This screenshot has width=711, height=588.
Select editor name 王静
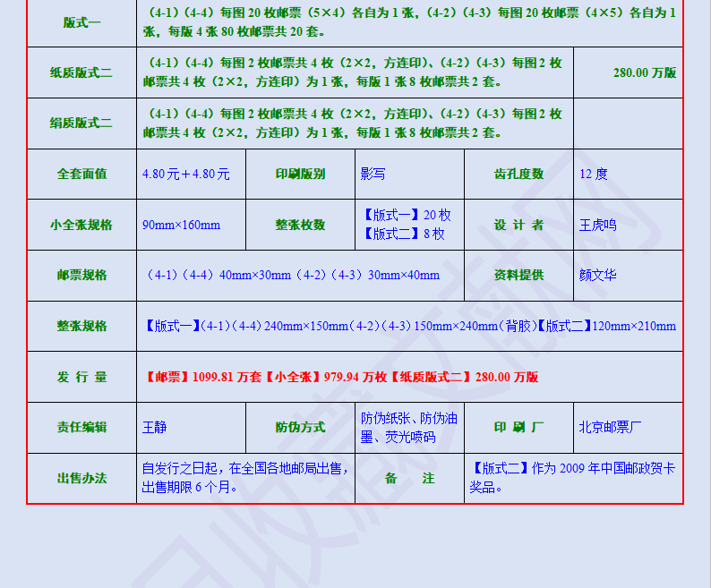tap(155, 427)
